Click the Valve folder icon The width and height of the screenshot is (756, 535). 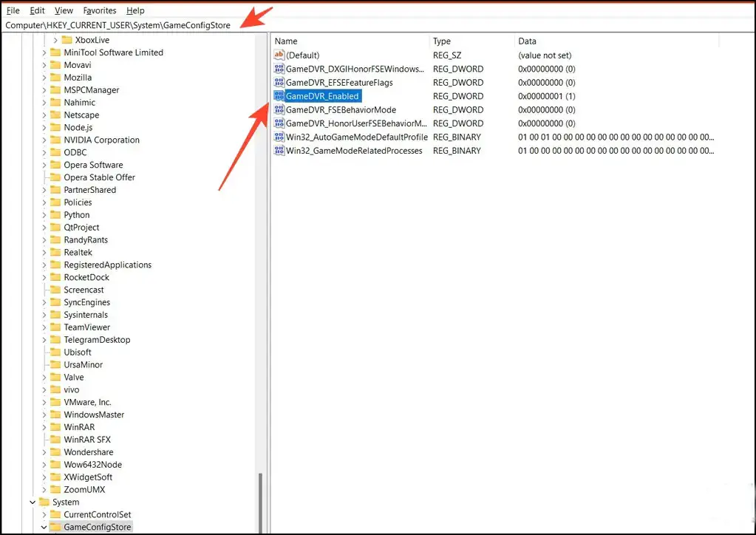[x=56, y=377]
